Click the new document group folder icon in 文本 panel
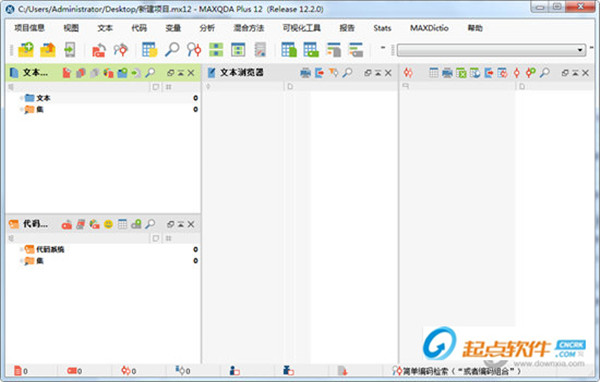 [122, 73]
